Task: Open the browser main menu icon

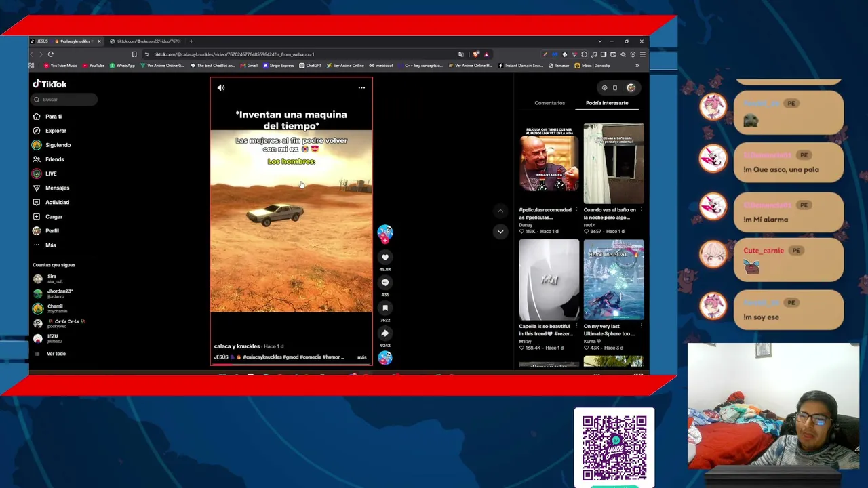Action: 642,54
